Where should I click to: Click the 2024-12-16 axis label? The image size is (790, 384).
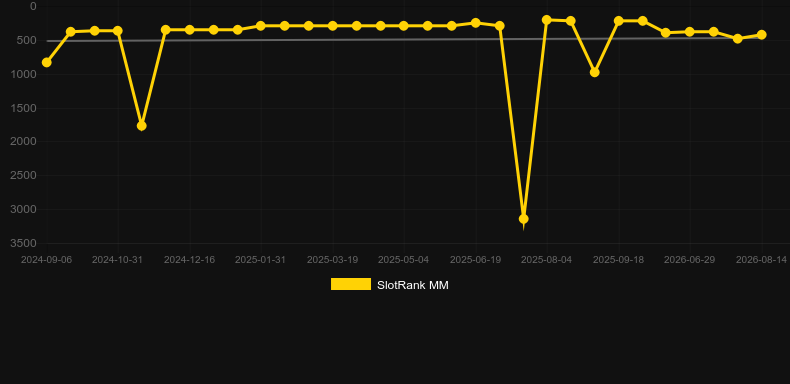189,260
